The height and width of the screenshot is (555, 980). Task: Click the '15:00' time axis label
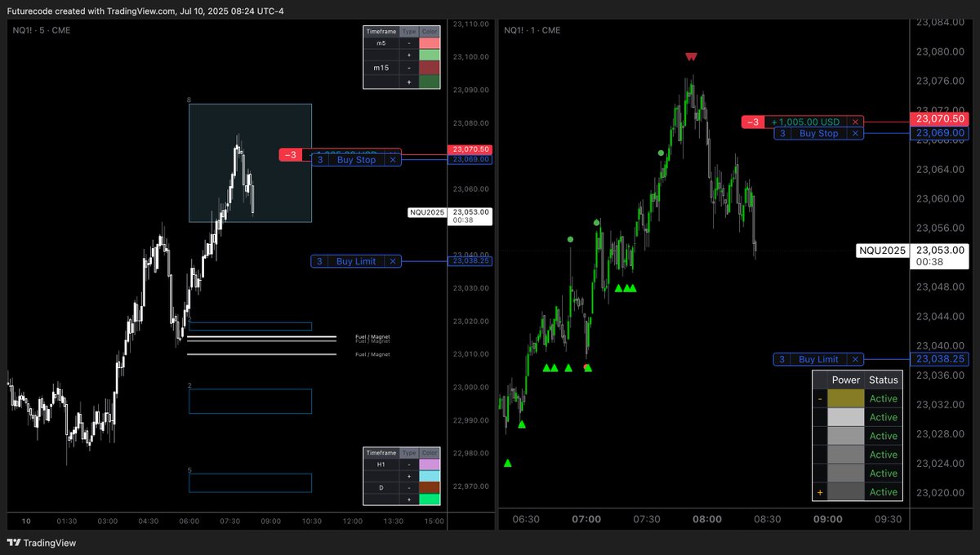coord(434,521)
